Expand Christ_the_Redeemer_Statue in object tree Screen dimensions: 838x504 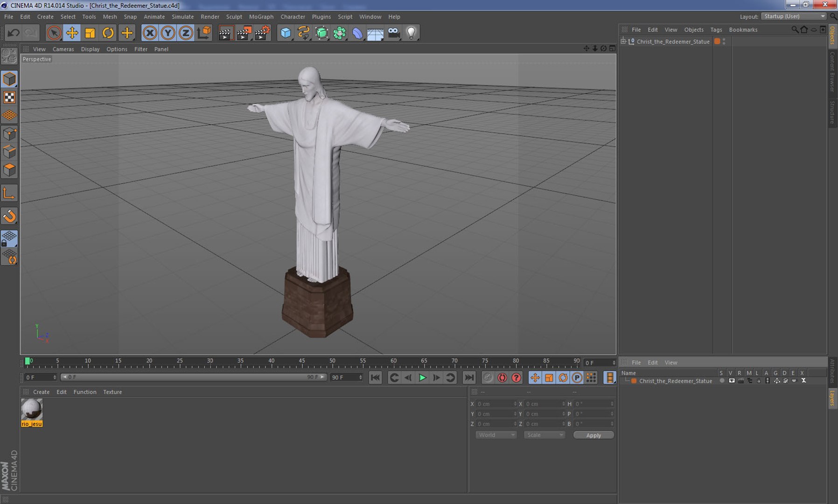623,42
